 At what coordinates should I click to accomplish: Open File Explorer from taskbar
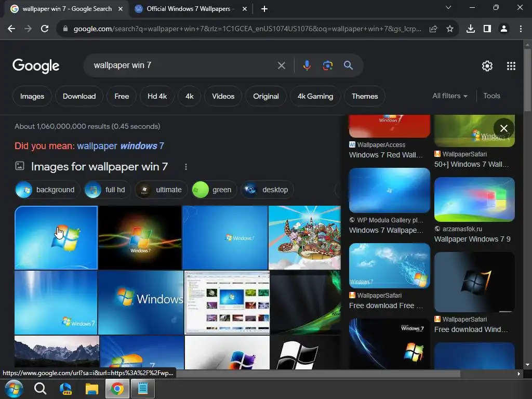click(91, 389)
